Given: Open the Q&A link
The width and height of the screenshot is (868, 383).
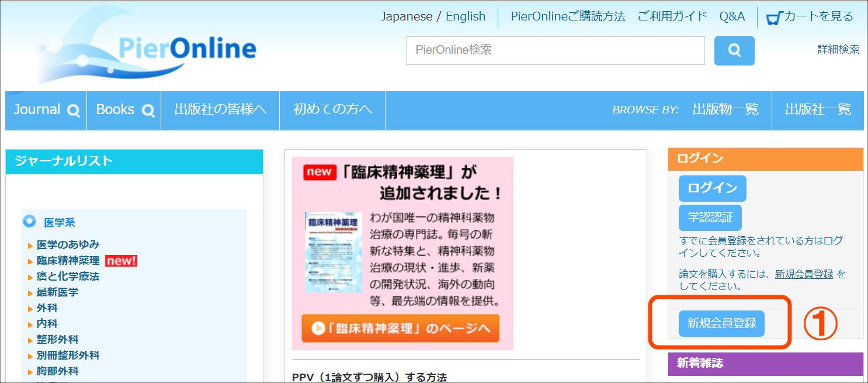Looking at the screenshot, I should (x=732, y=16).
